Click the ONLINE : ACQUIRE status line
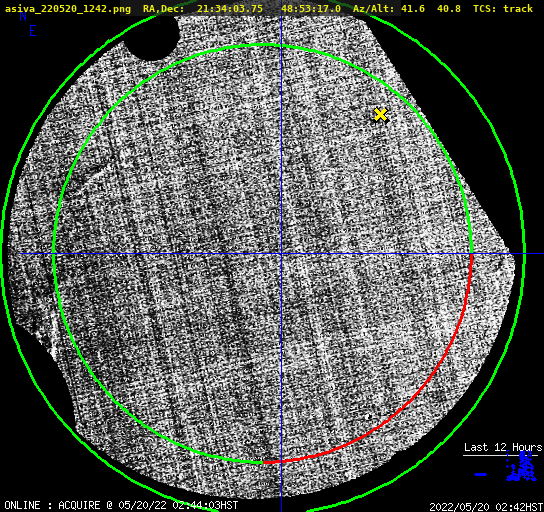 point(121,505)
